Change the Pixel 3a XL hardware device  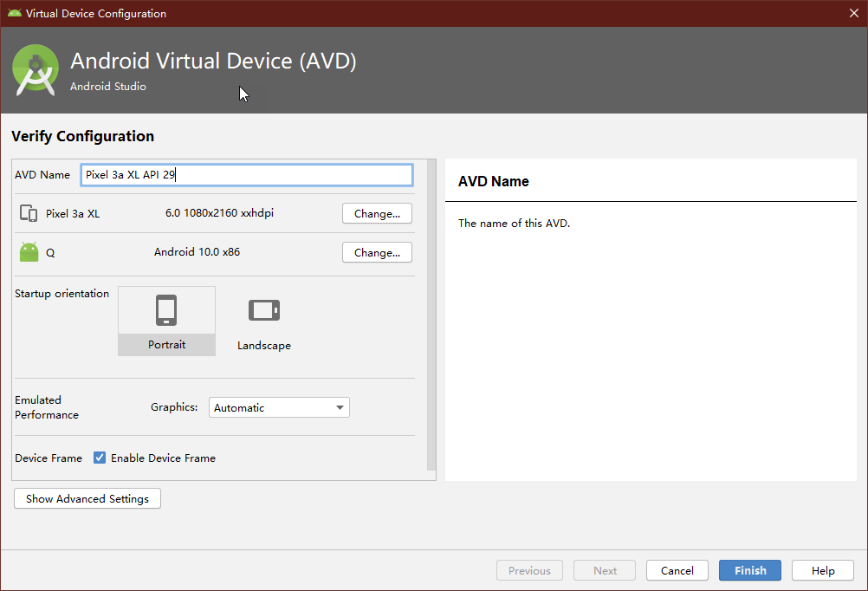377,213
